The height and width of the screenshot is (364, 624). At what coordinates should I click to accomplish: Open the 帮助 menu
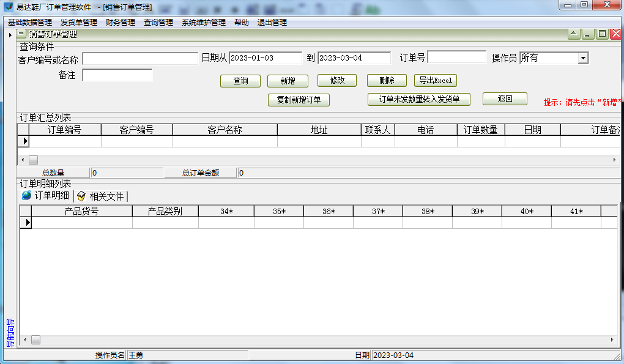pos(242,23)
